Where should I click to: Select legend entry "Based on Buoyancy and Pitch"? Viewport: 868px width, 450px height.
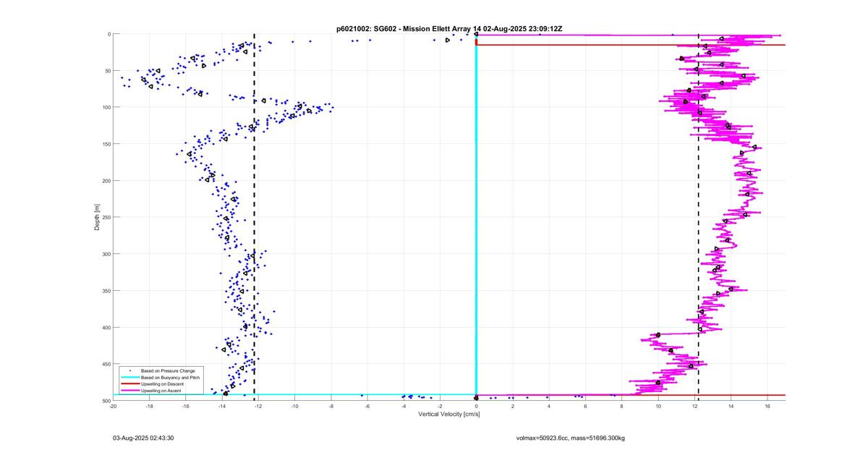click(x=170, y=377)
